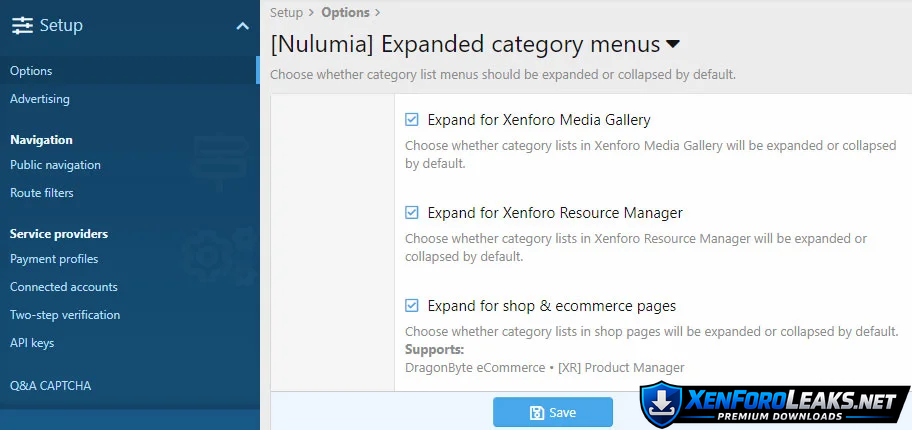Open Two-step verification settings
Viewport: 912px width, 430px height.
(x=65, y=315)
